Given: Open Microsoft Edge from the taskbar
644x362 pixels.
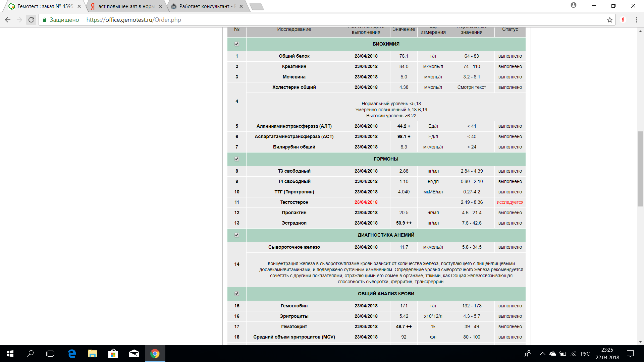Looking at the screenshot, I should coord(72,354).
